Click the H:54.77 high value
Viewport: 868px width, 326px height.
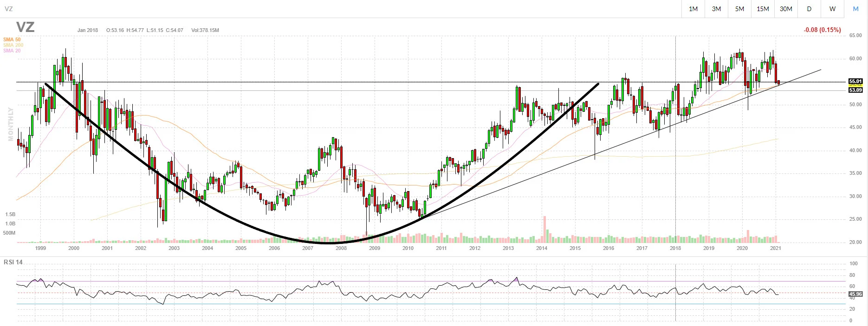(x=135, y=30)
